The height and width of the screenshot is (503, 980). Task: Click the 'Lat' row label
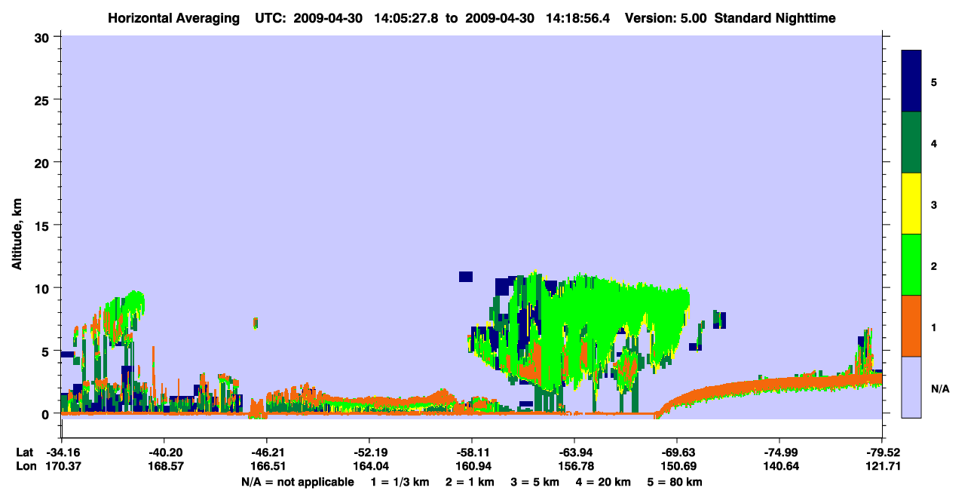click(x=25, y=452)
